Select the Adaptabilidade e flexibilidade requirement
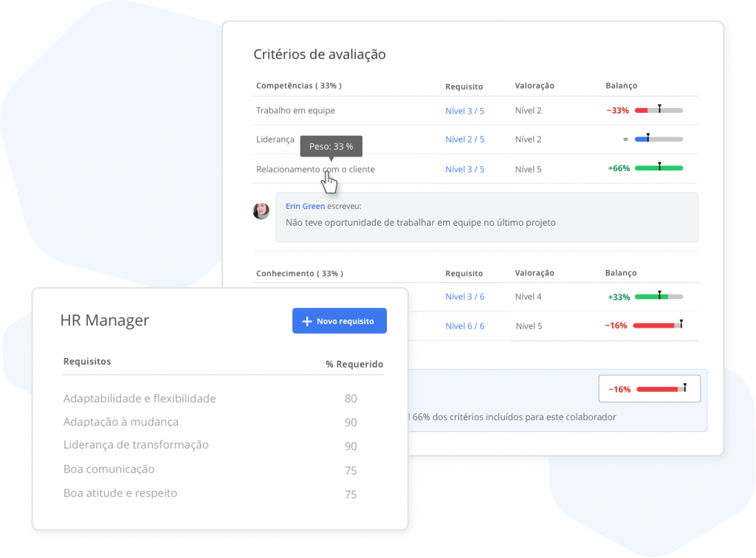The width and height of the screenshot is (756, 558). point(140,399)
